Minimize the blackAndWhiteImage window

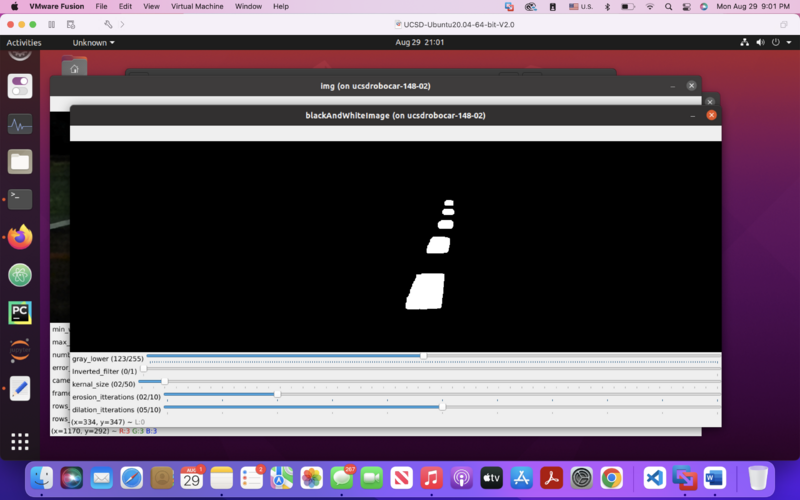(x=692, y=115)
